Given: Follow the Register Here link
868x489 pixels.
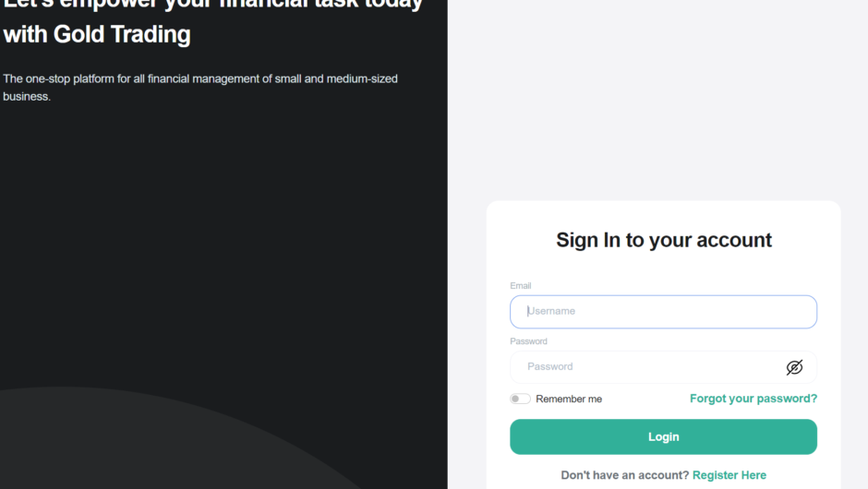Looking at the screenshot, I should pyautogui.click(x=729, y=475).
